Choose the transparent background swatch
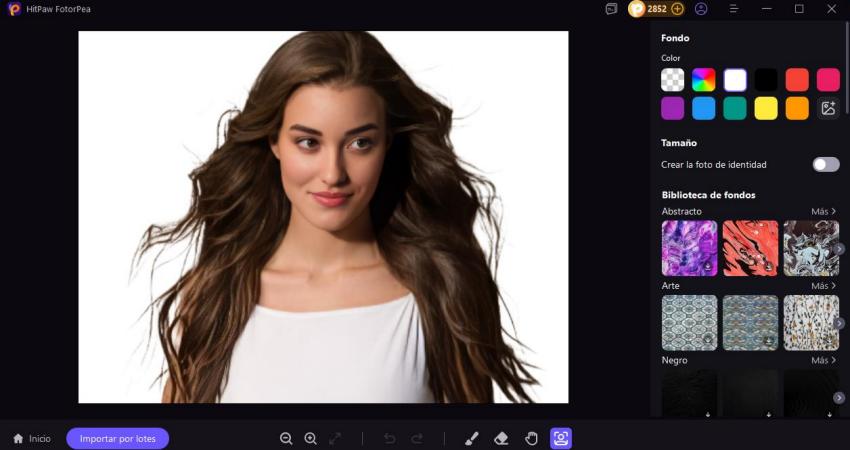Screen dimensions: 850x450 [x=673, y=80]
